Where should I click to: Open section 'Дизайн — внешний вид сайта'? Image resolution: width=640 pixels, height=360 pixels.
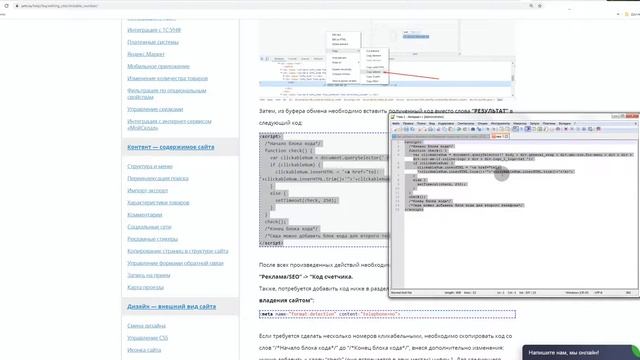point(171,307)
